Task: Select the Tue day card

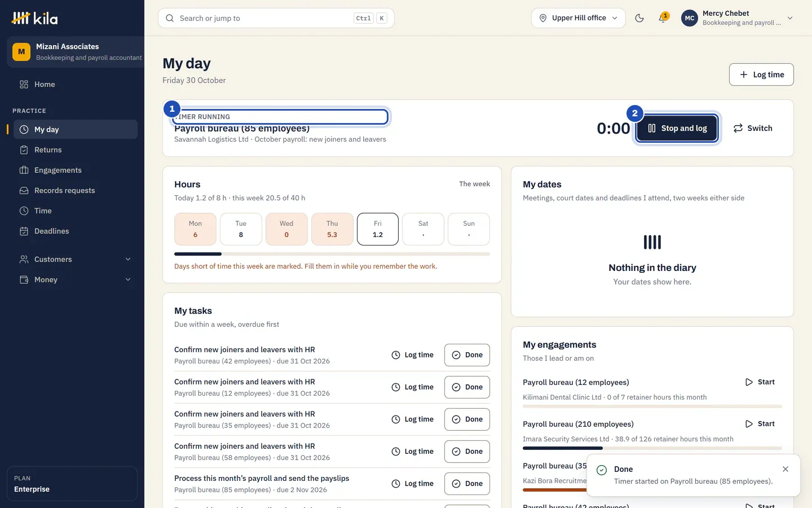Action: tap(241, 229)
